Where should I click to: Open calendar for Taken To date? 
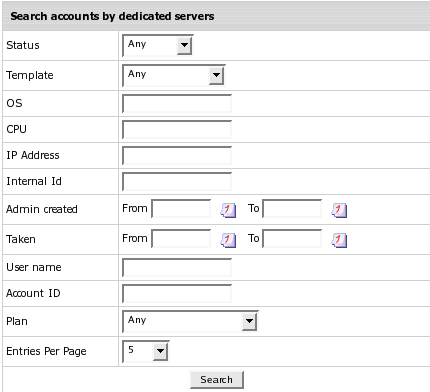pos(339,240)
